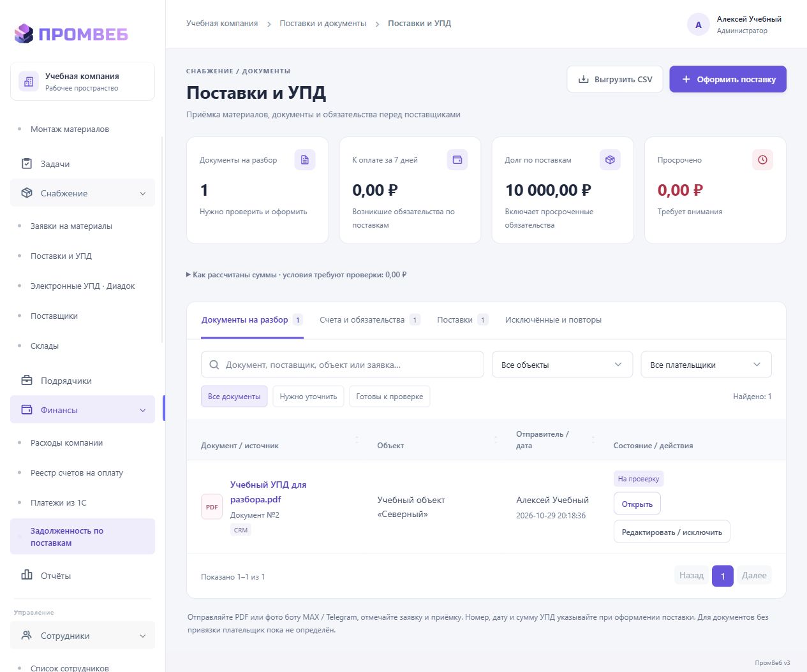
Task: Click the Выгрузить CSV button
Action: coord(615,80)
